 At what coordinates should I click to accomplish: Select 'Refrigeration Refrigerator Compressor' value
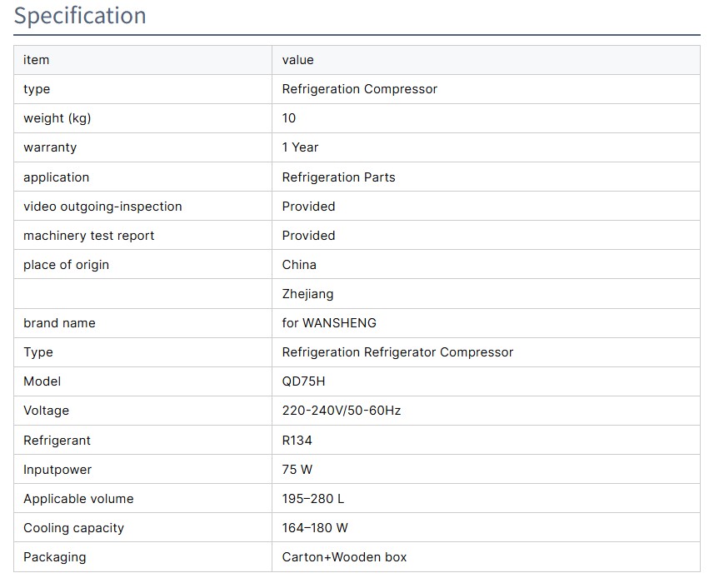[x=397, y=352]
